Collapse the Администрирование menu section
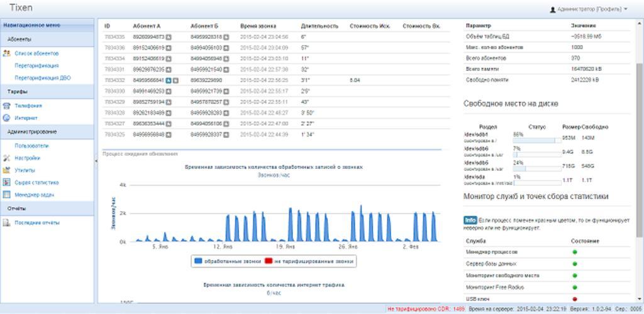 pos(47,132)
